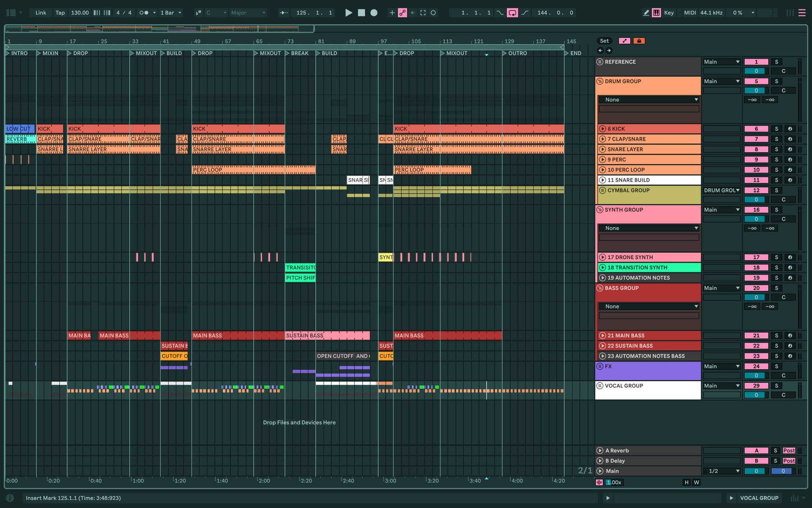The image size is (812, 508).
Task: Open the DRUM GROUP automation device None dropdown
Action: 649,99
